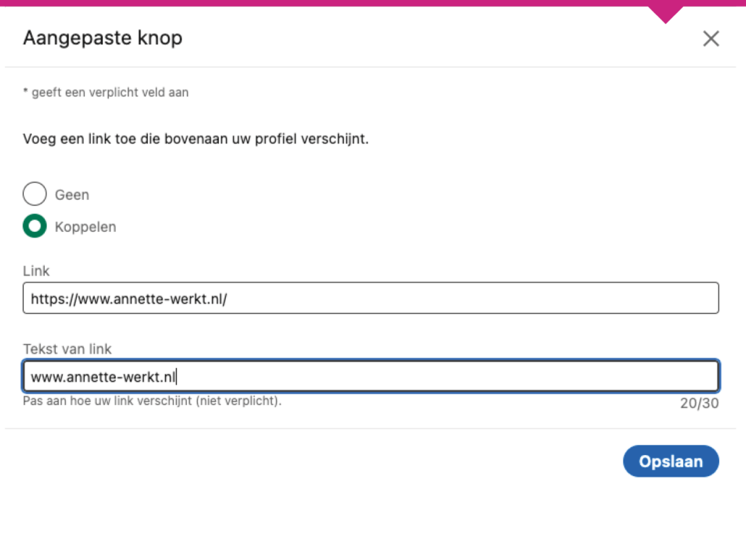This screenshot has height=560, width=746.
Task: Click the Voeg een link toe description
Action: (x=196, y=139)
